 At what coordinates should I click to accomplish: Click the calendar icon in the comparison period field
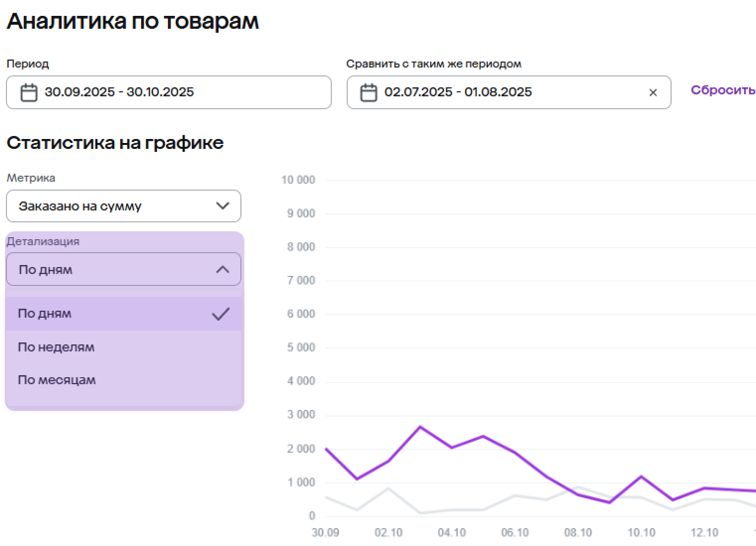369,92
